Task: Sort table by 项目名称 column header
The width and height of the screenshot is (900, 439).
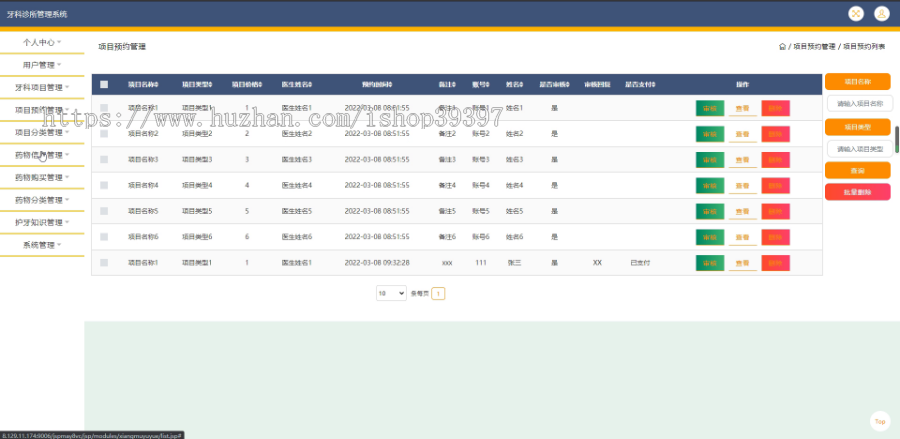Action: [143, 84]
